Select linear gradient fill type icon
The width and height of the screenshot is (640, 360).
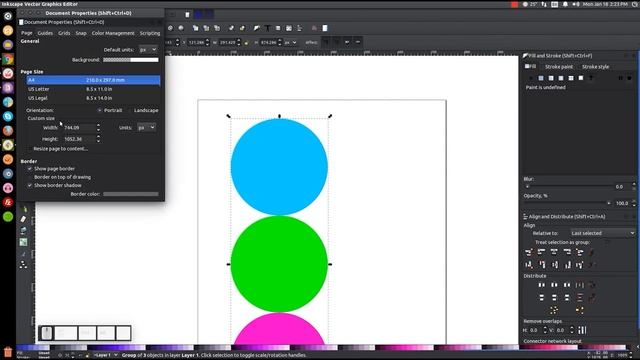[x=551, y=78]
